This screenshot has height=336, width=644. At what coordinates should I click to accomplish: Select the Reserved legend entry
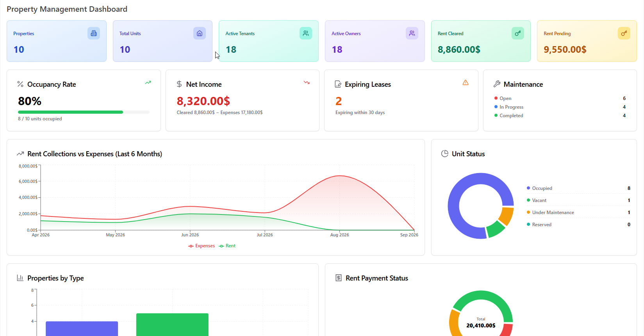(578, 225)
